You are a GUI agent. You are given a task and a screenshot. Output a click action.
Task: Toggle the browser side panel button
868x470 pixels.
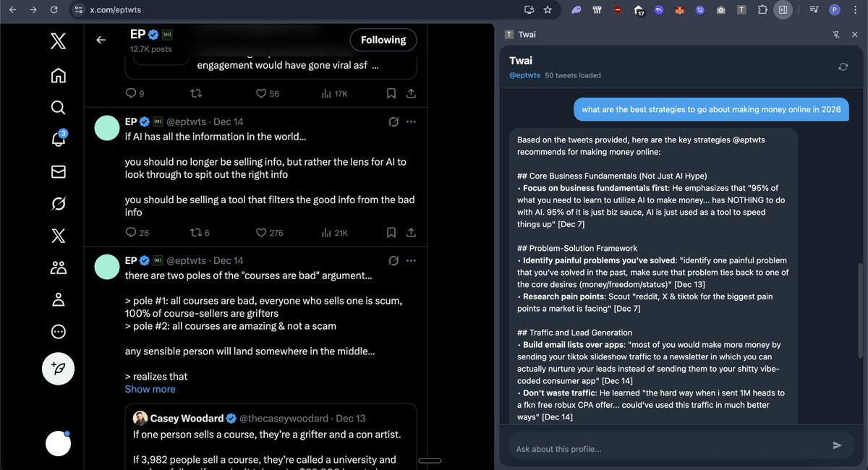point(783,10)
